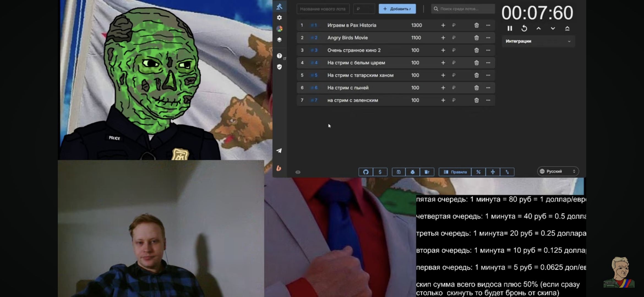Image resolution: width=644 pixels, height=297 pixels.
Task: Focus the Название нового лота field
Action: tap(323, 9)
